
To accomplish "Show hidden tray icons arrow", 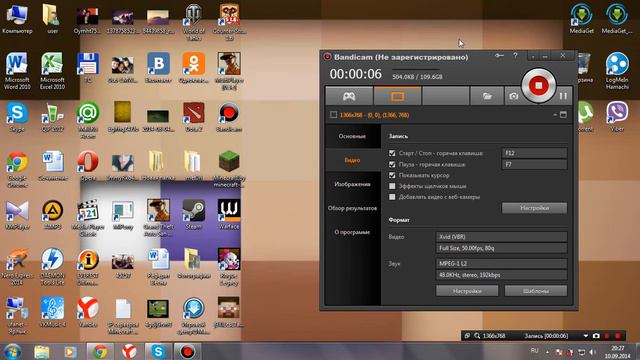I will coord(547,352).
